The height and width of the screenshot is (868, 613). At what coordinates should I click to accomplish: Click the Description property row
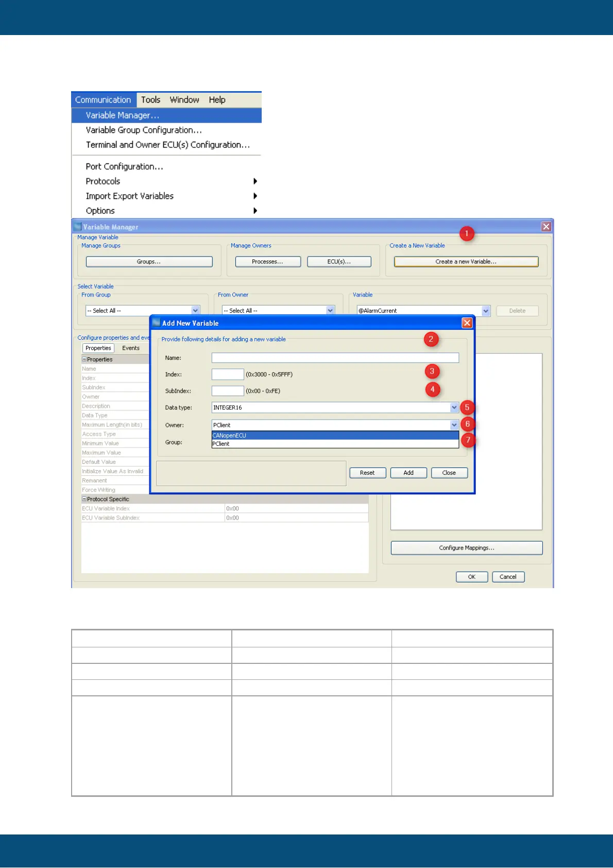tap(115, 406)
